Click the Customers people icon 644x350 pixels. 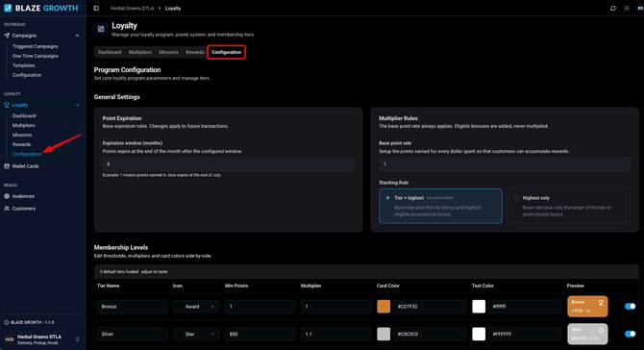pyautogui.click(x=7, y=209)
